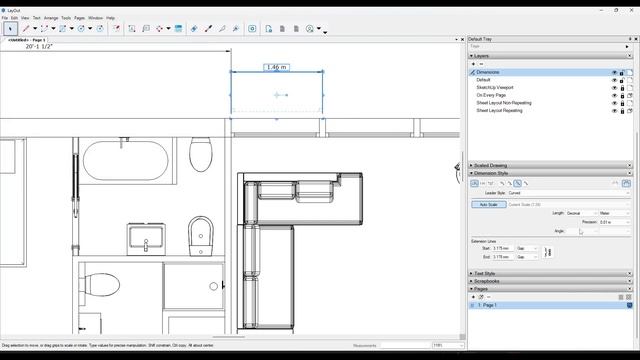Open the Line tool dropdown arrow

point(35,29)
